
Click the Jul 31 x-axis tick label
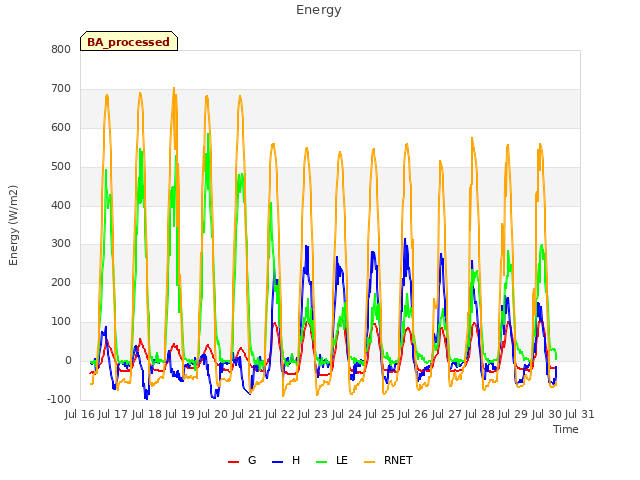(580, 415)
